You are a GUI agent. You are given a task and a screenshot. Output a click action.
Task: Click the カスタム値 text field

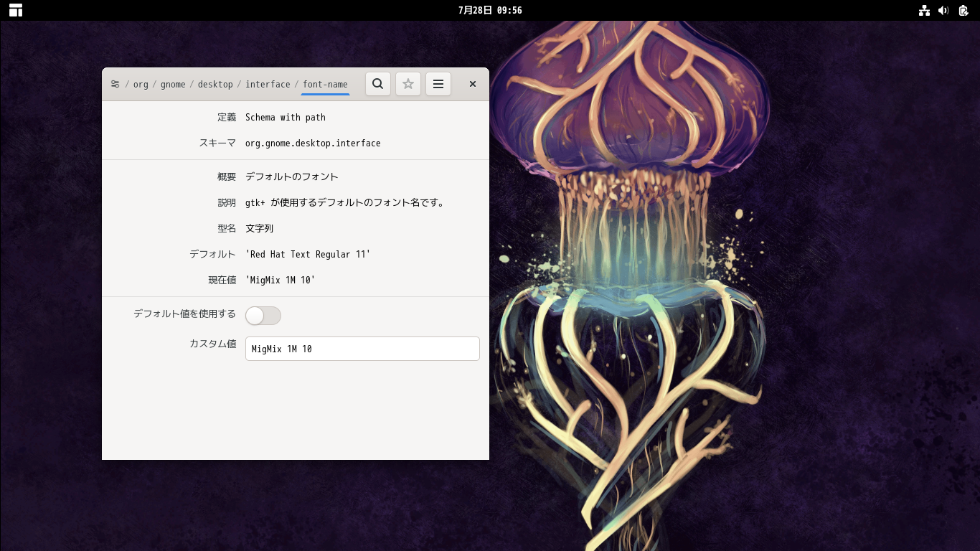pos(362,349)
